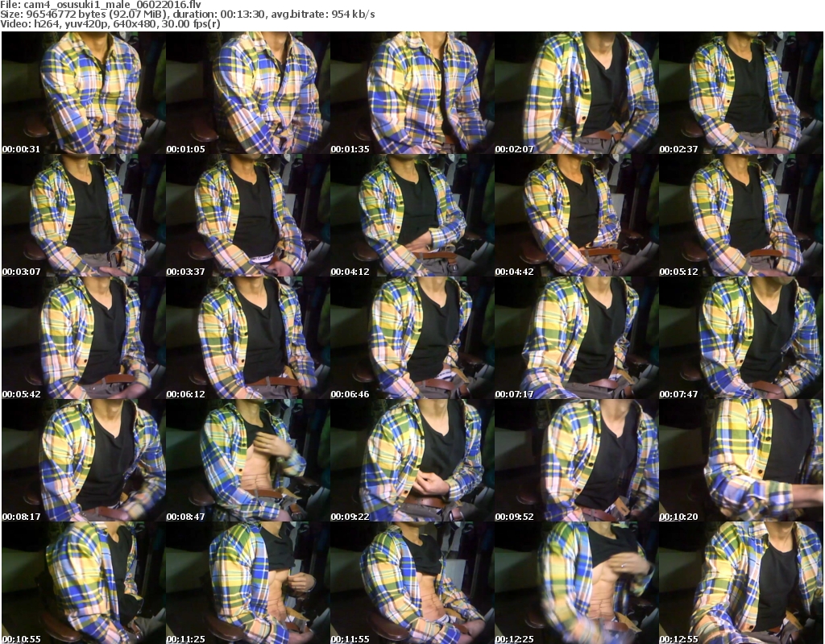Click the thumbnail stamped 00:07:17
The width and height of the screenshot is (825, 644).
pyautogui.click(x=576, y=338)
